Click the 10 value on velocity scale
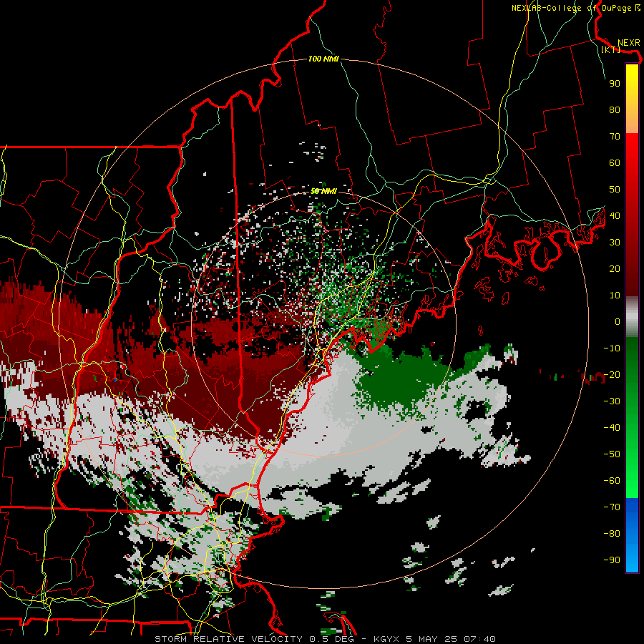644x644 pixels. click(615, 296)
